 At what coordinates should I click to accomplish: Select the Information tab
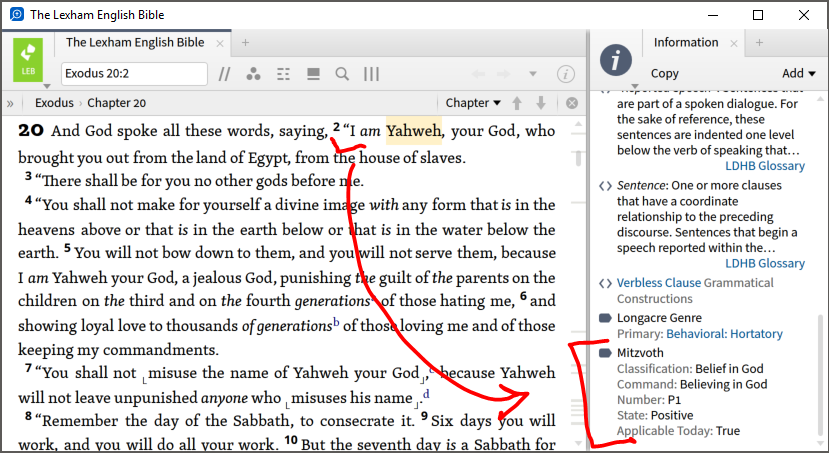tap(686, 42)
